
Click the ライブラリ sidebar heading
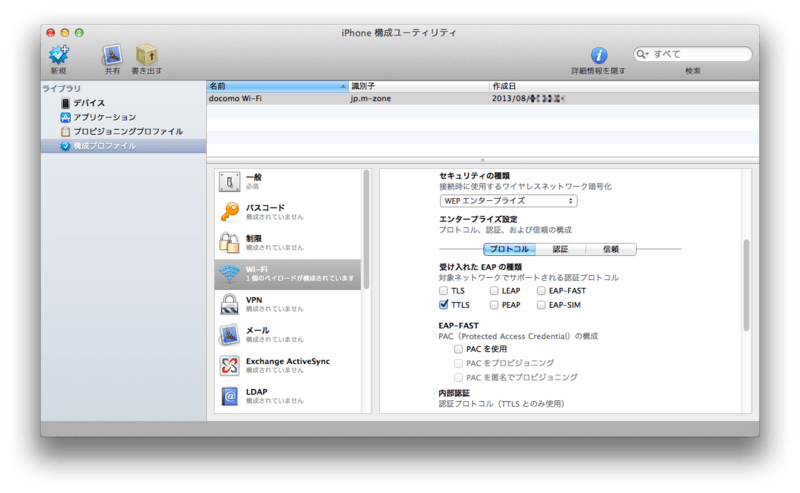[x=61, y=88]
